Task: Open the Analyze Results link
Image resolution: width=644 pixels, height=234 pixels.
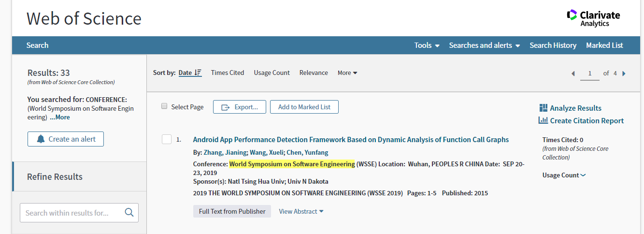Action: (x=575, y=108)
